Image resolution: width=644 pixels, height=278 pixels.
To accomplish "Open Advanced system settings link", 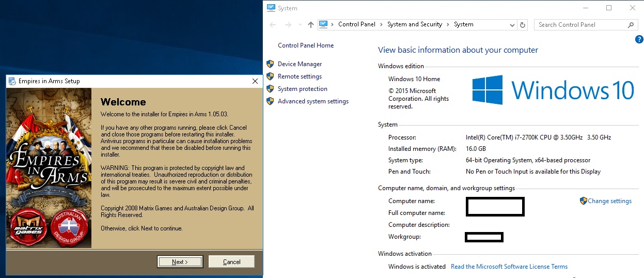I will click(x=313, y=101).
